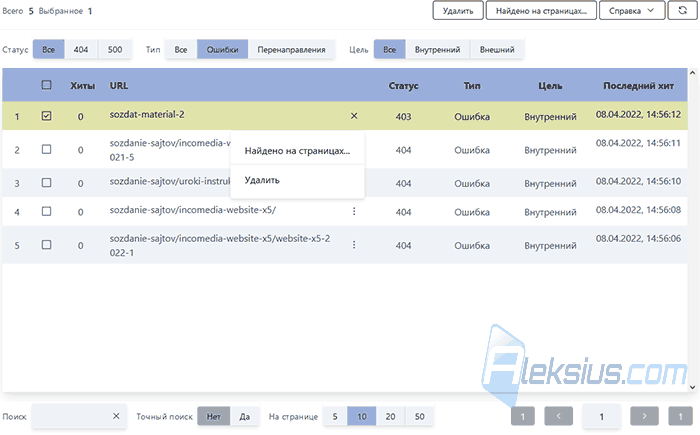Jump to the first page button
This screenshot has height=435, width=700.
click(523, 416)
